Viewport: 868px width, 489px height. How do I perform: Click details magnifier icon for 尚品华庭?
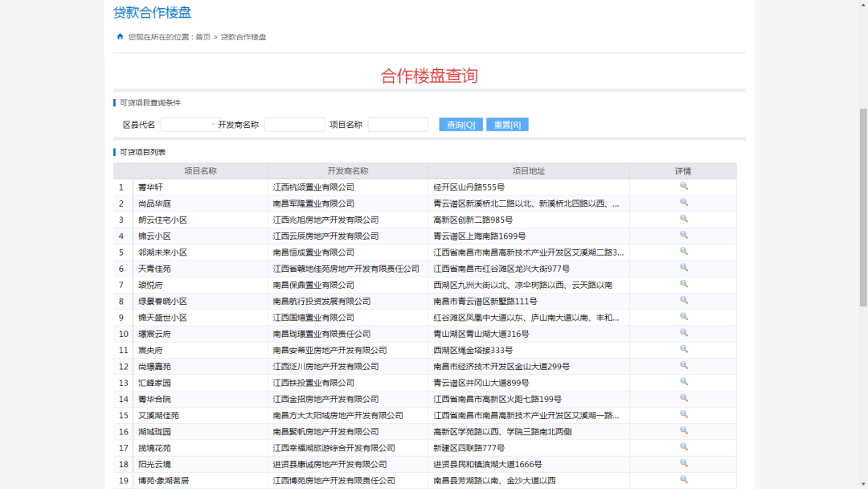coord(684,203)
